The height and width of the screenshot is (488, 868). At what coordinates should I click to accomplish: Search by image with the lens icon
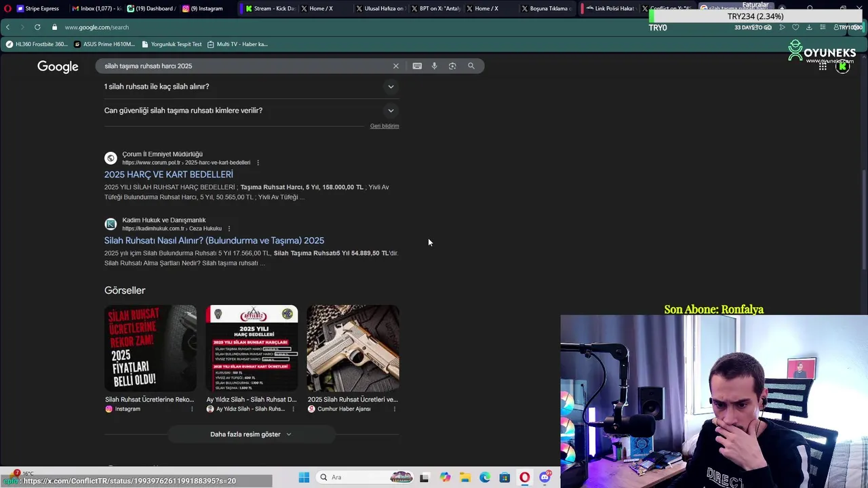(452, 66)
